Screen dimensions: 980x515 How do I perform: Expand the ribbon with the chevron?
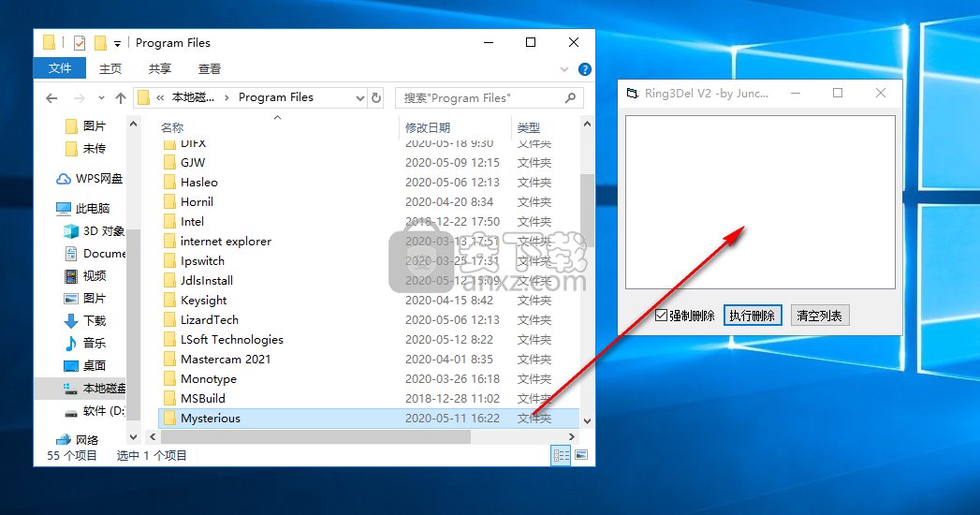pos(564,69)
